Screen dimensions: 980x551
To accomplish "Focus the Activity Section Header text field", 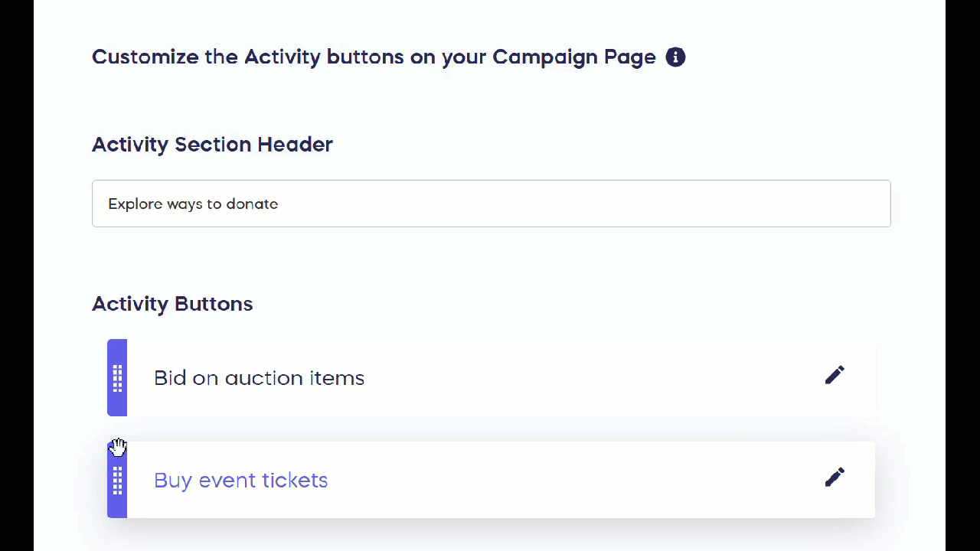I will (491, 204).
